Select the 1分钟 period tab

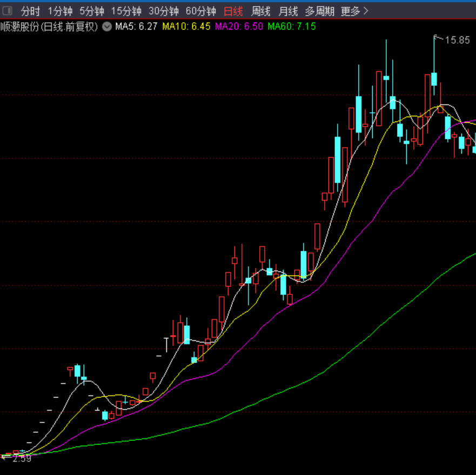tap(60, 11)
